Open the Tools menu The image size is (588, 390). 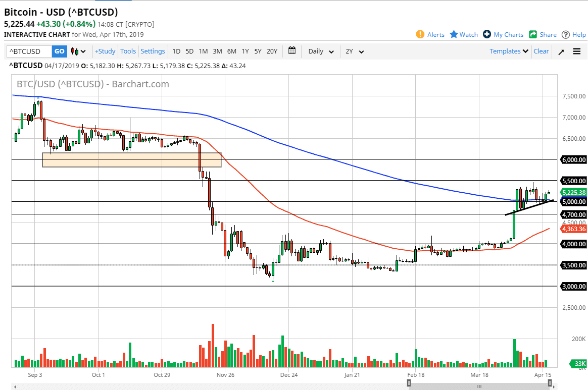128,51
